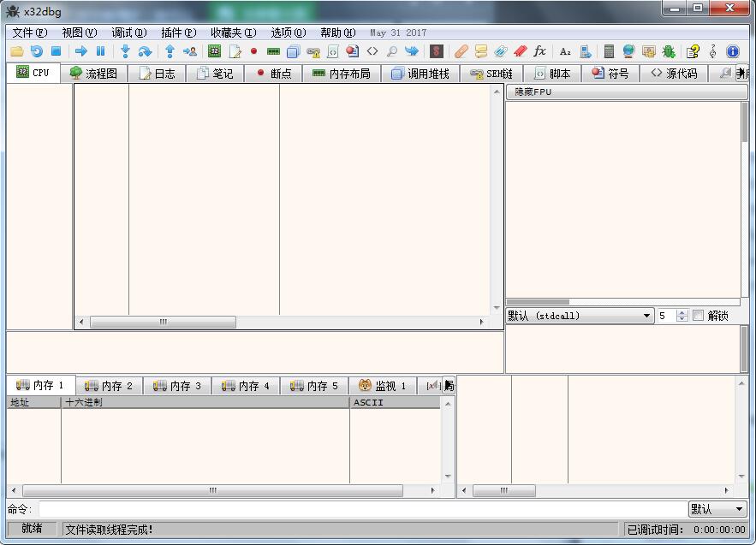This screenshot has width=756, height=545.
Task: Click the execute till return icon
Action: coord(170,51)
